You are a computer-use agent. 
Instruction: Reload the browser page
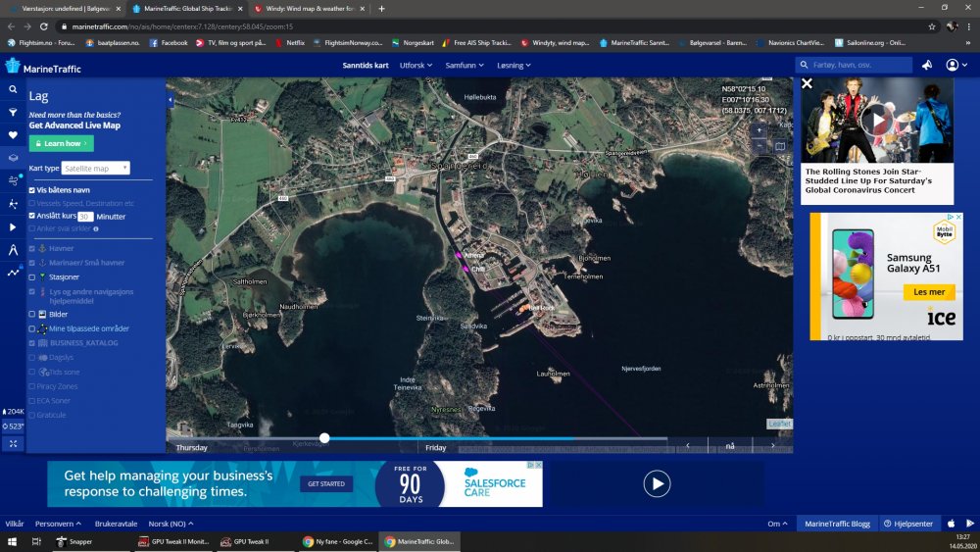[x=44, y=26]
